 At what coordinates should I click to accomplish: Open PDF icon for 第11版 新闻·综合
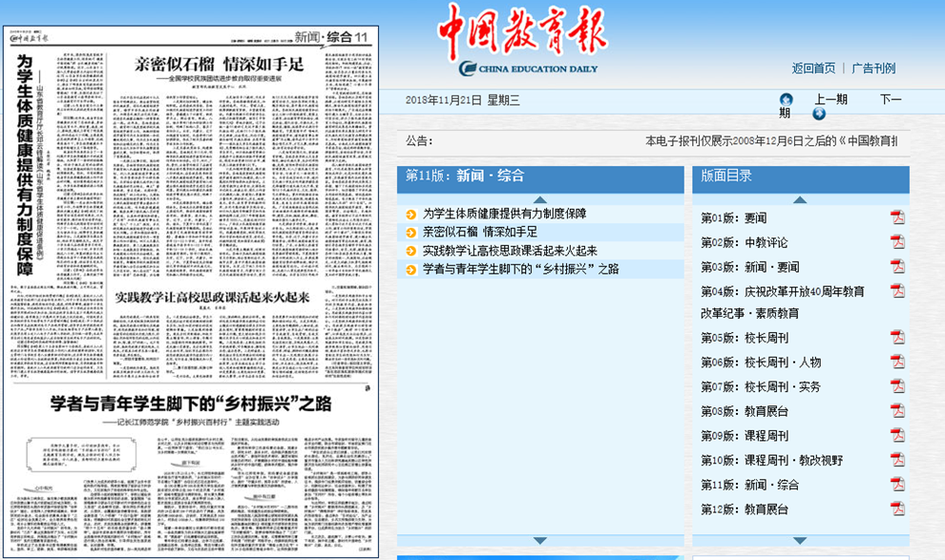pos(897,484)
